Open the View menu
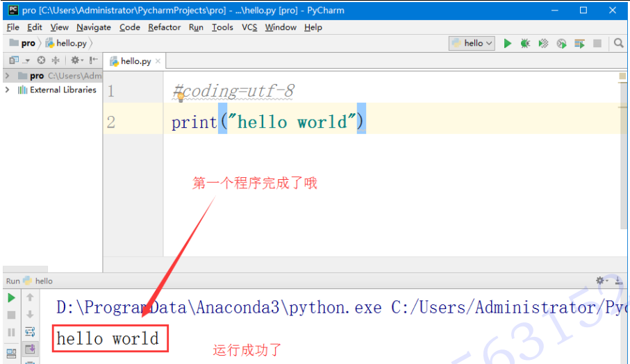 [x=60, y=27]
